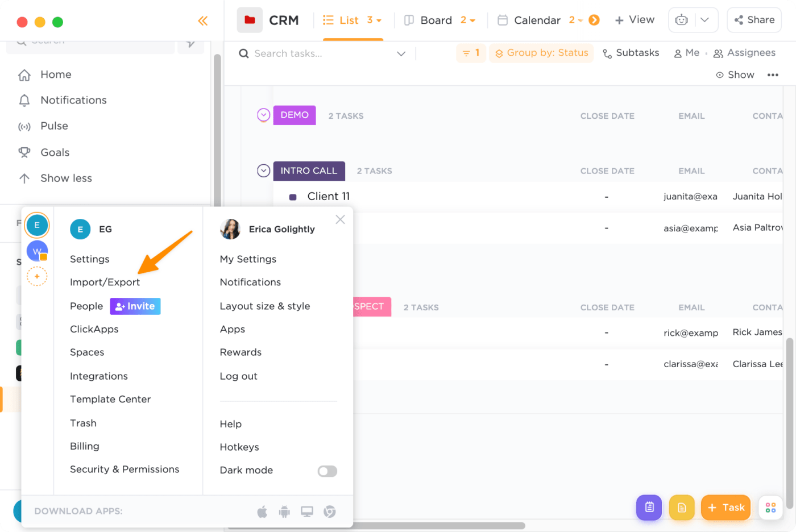The image size is (796, 532).
Task: Open Import/Export menu item
Action: click(105, 282)
